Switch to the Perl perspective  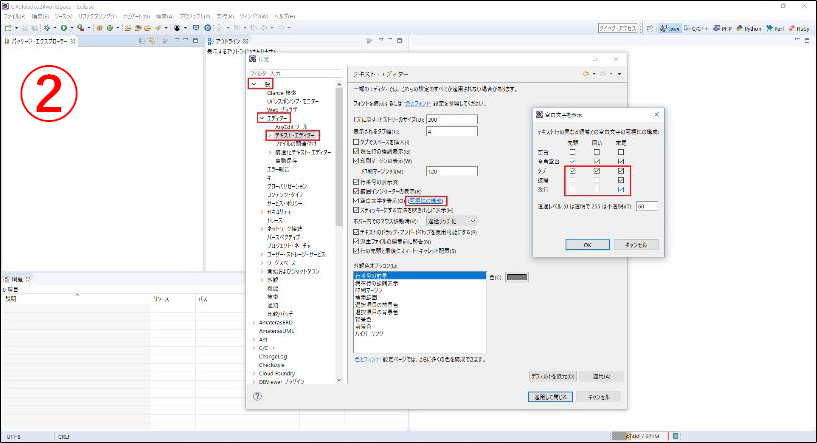[x=774, y=29]
